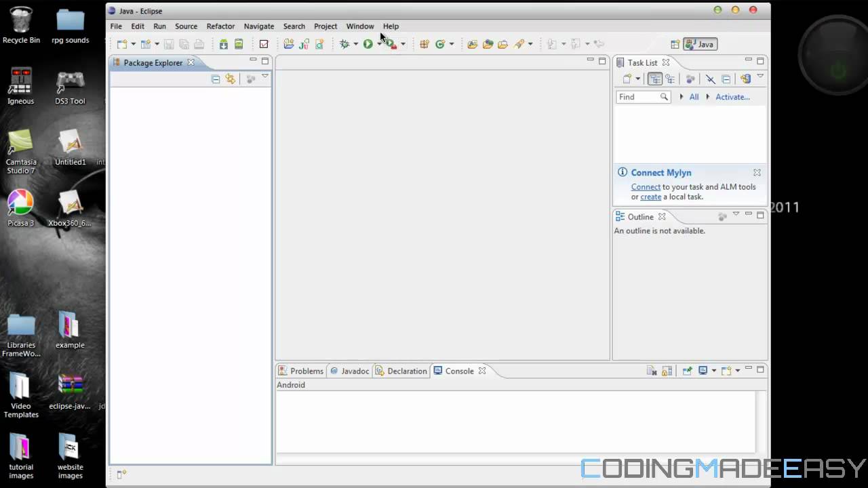Viewport: 868px width, 488px height.
Task: Click the New Android Project icon
Action: (x=289, y=44)
